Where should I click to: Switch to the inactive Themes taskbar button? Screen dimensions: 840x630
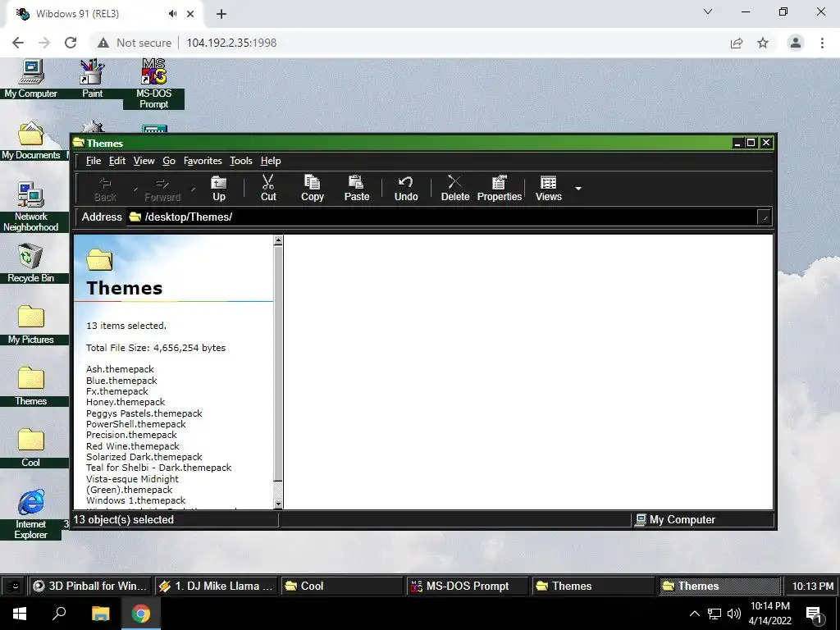593,586
